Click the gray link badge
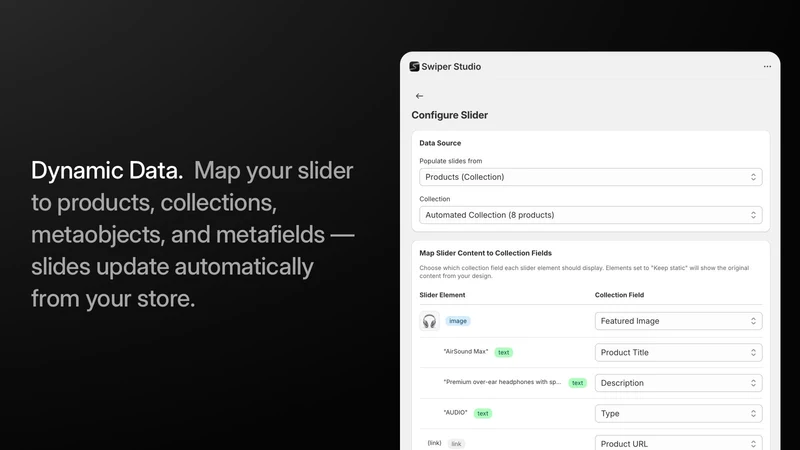 click(456, 444)
